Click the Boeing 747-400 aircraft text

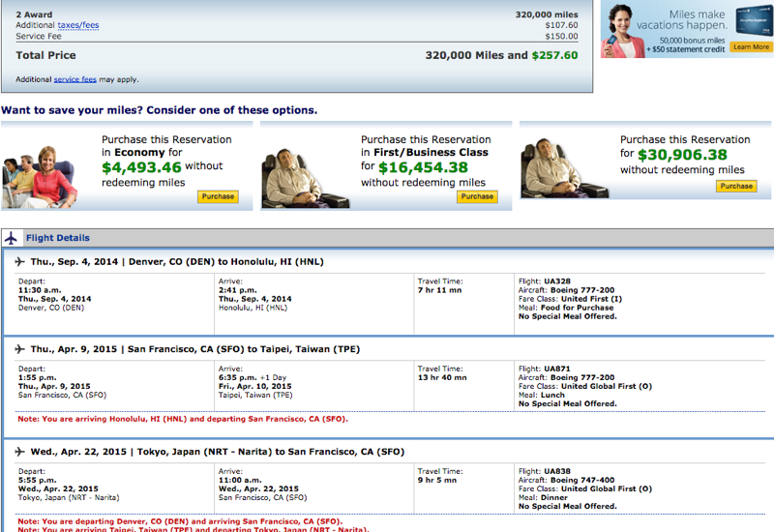582,480
